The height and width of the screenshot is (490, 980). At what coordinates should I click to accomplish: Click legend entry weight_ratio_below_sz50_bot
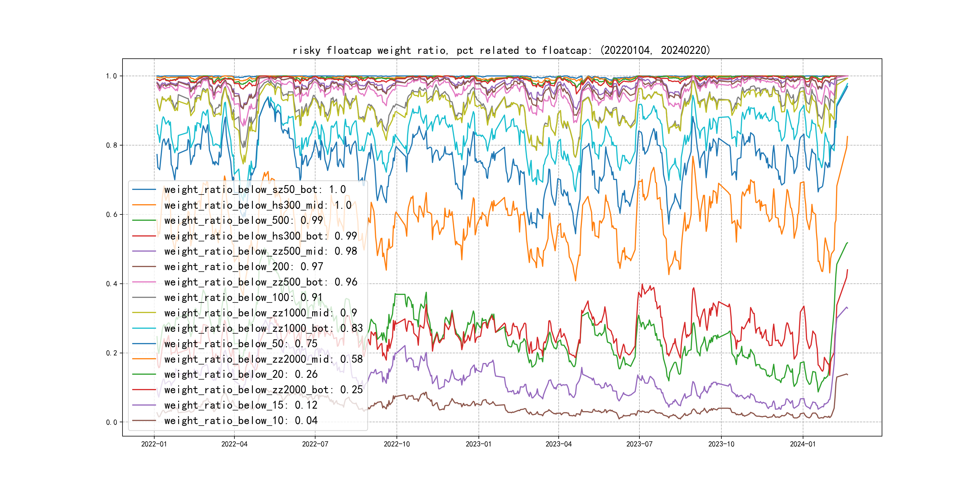click(254, 189)
